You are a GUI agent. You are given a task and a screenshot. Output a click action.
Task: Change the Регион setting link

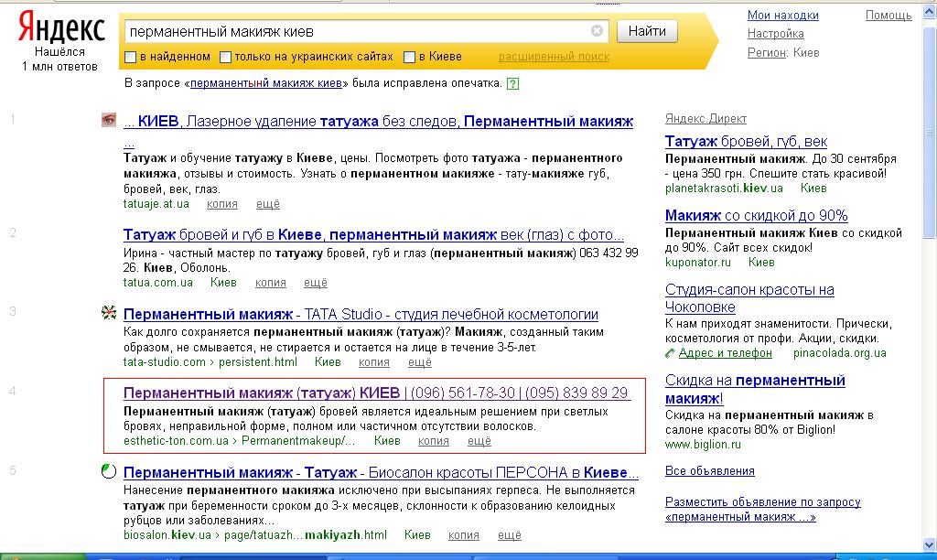click(x=766, y=52)
